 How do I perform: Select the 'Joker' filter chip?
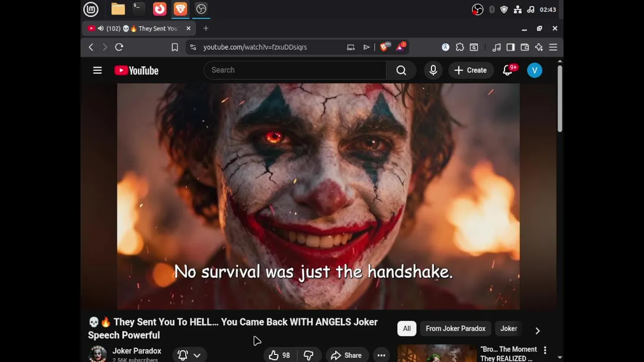(x=509, y=329)
